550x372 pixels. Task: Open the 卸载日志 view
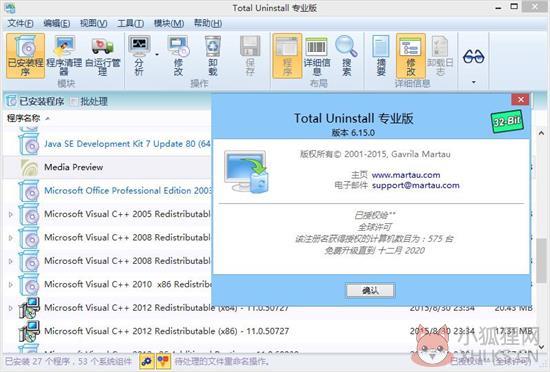click(x=440, y=55)
